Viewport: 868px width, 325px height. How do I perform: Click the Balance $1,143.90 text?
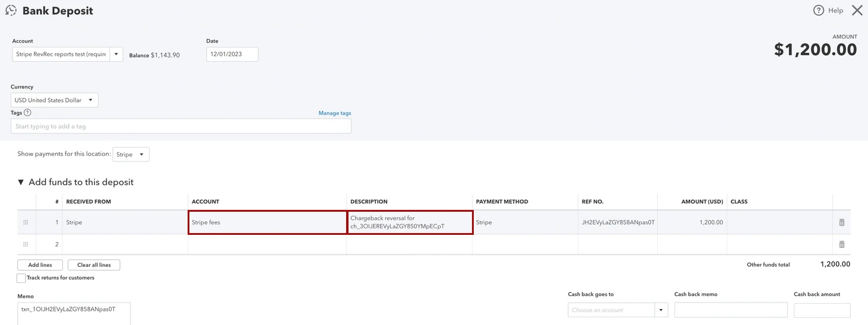[x=154, y=55]
